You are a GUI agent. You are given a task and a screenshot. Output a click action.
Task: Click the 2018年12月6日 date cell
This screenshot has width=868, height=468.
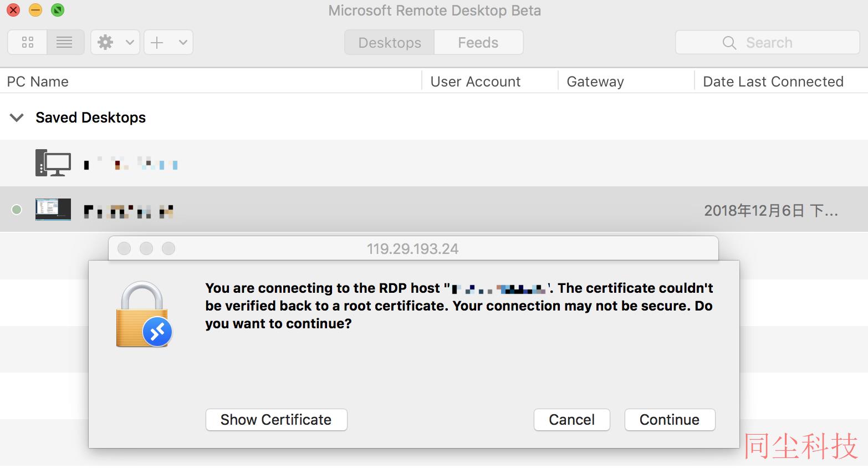pyautogui.click(x=771, y=211)
